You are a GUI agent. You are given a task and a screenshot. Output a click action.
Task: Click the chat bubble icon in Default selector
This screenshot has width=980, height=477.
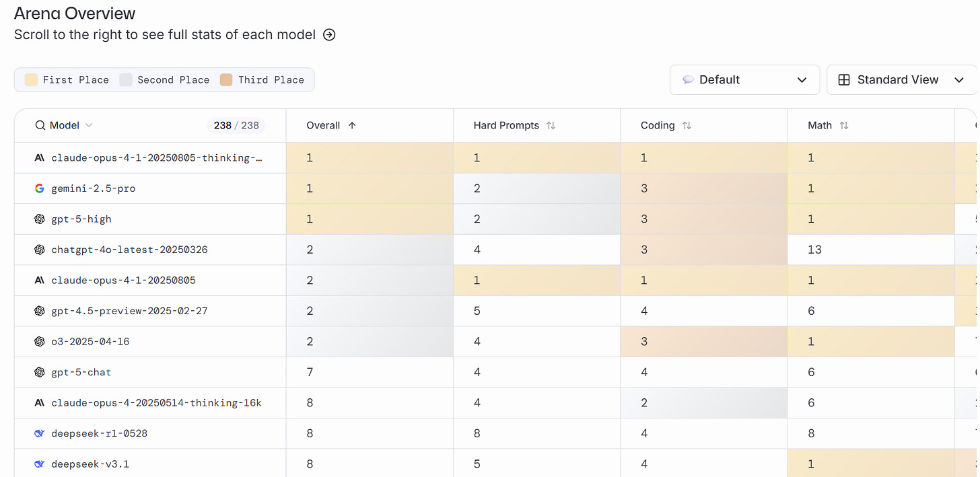(x=688, y=80)
